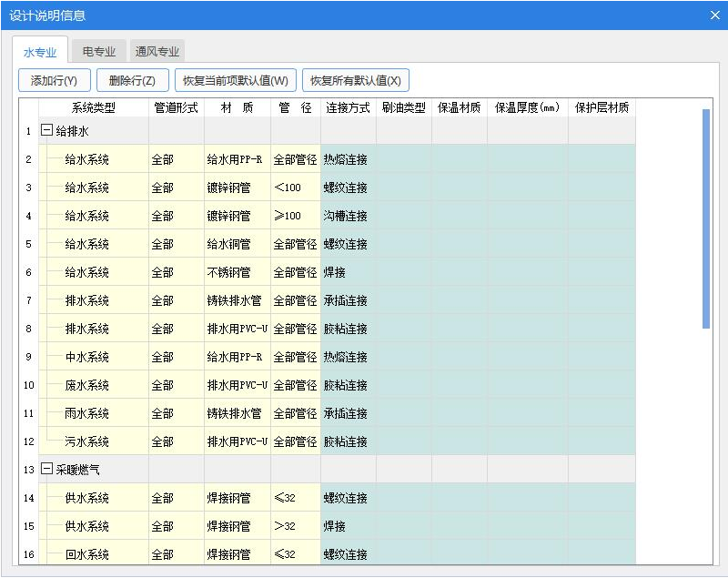Image resolution: width=728 pixels, height=578 pixels.
Task: Click 恢复当前项默认值(W) button
Action: 235,80
